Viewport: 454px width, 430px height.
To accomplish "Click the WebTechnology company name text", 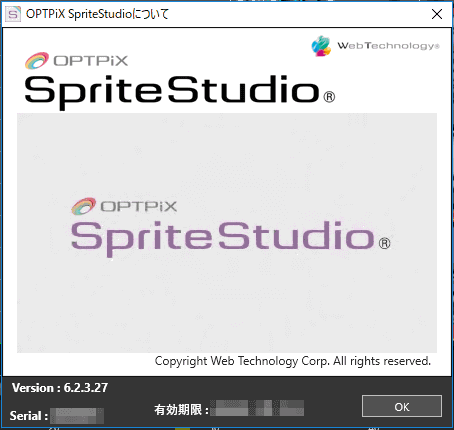I will (388, 46).
